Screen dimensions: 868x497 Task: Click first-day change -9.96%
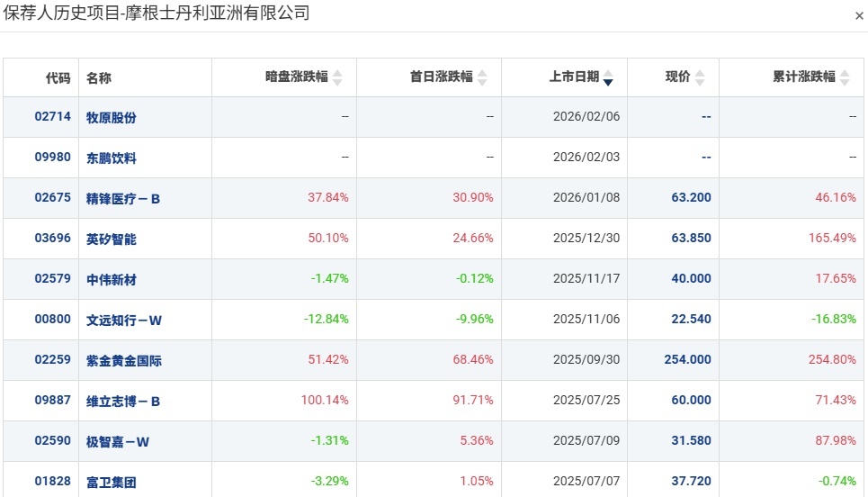click(474, 319)
